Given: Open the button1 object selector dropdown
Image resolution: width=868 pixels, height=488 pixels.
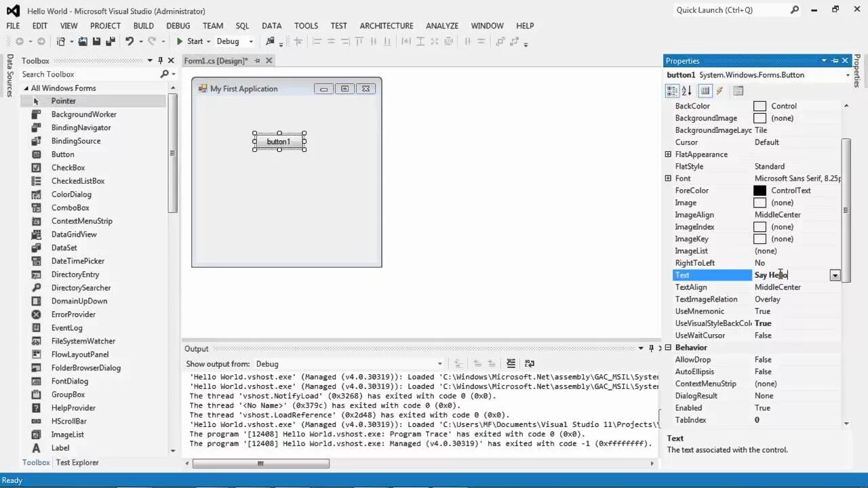Looking at the screenshot, I should [x=848, y=75].
